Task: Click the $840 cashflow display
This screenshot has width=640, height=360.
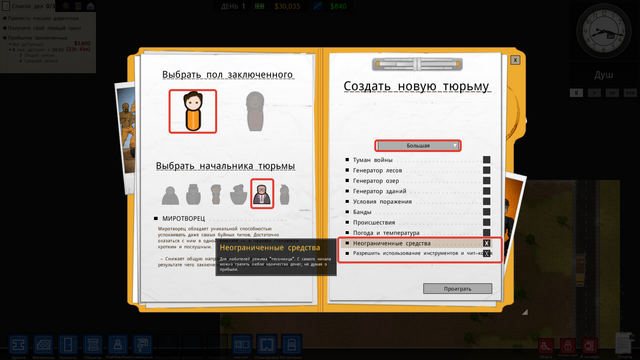Action: tap(338, 6)
